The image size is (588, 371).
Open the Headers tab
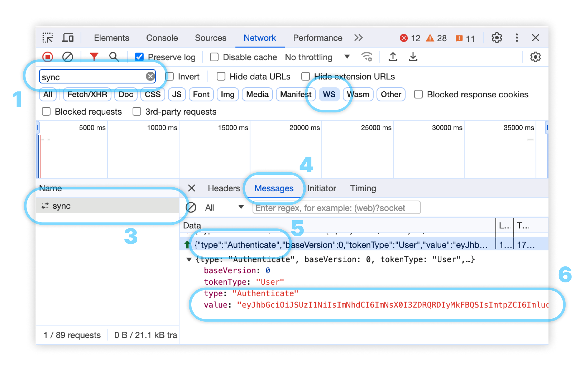(224, 188)
